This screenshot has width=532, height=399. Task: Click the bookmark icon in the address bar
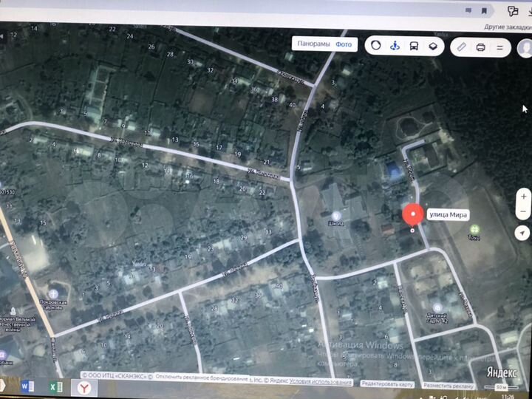tap(484, 11)
